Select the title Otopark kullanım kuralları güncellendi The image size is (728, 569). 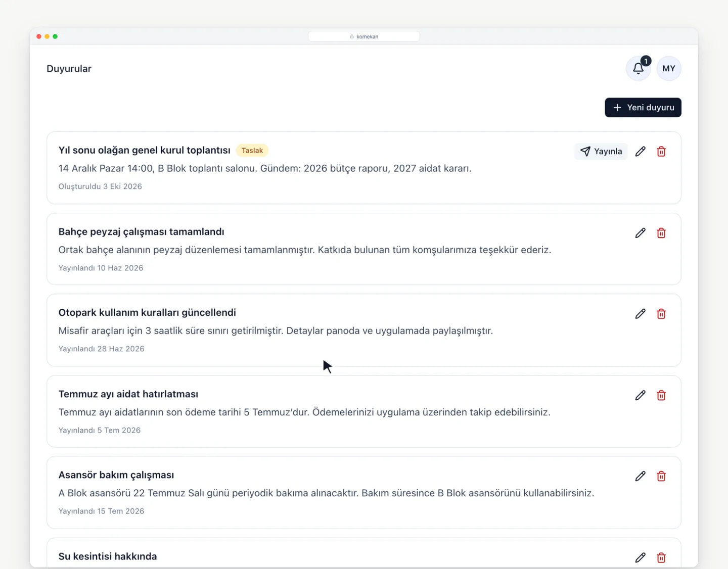pyautogui.click(x=147, y=312)
